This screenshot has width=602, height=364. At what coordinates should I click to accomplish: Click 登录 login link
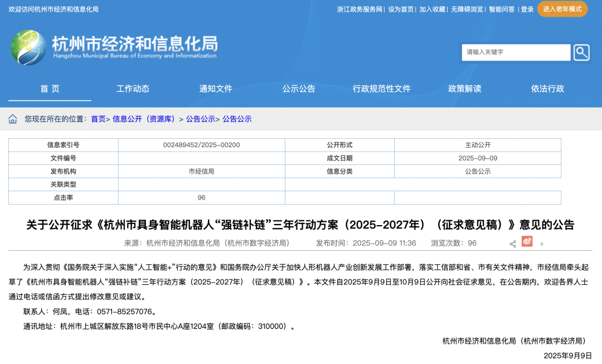[527, 9]
